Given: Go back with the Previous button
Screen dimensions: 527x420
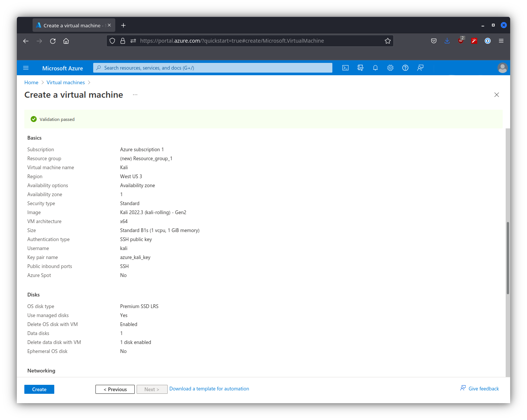Looking at the screenshot, I should 115,389.
